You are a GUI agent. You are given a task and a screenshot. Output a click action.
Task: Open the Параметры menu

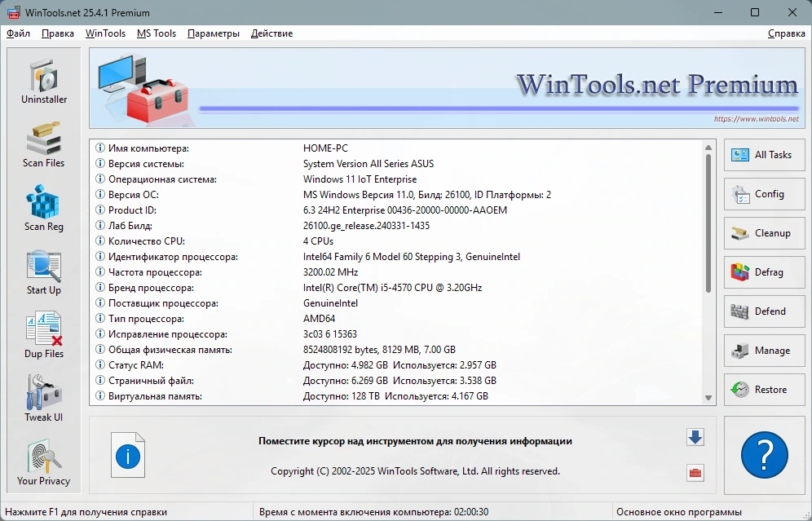pos(214,33)
